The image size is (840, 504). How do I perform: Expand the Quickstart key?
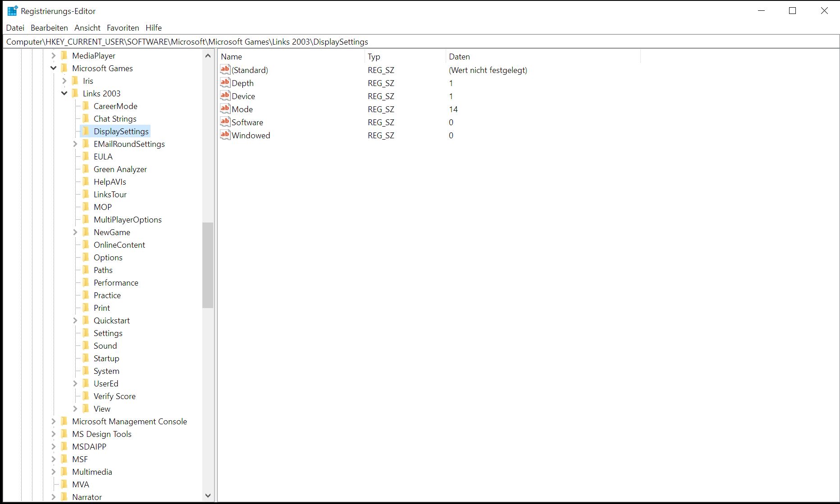coord(75,320)
